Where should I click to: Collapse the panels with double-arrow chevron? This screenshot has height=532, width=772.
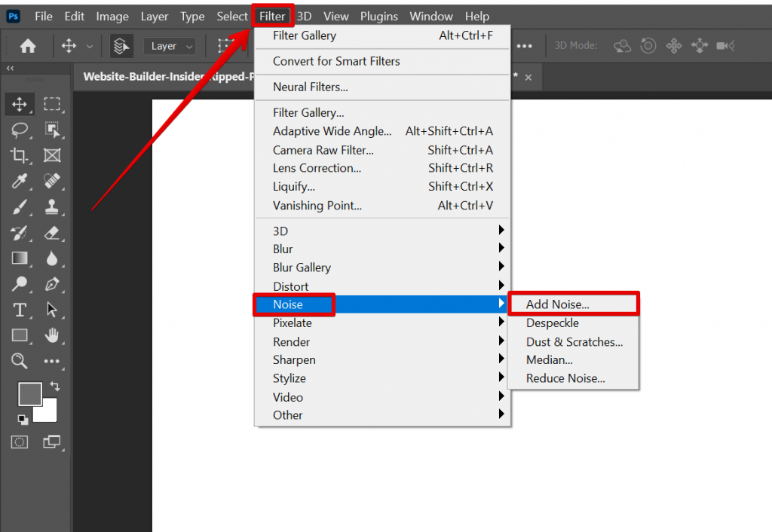click(x=9, y=67)
